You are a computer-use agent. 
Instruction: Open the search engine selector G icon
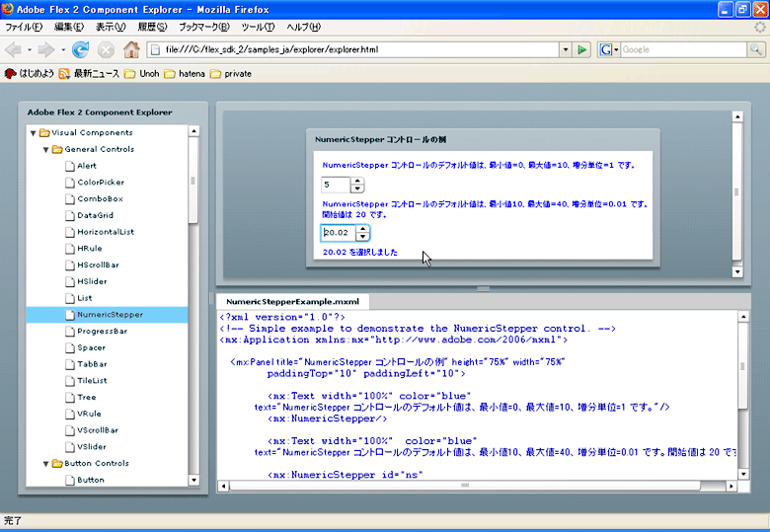point(608,49)
